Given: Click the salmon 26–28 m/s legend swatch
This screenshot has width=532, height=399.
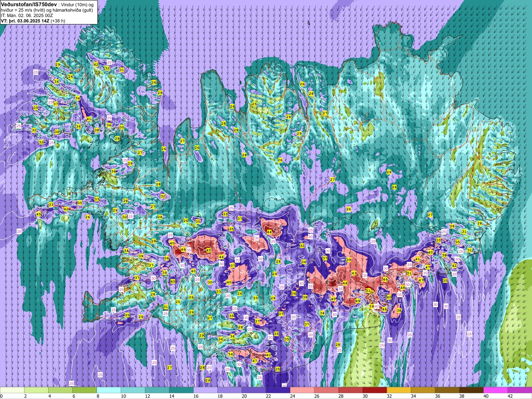Looking at the screenshot, I should 326,390.
